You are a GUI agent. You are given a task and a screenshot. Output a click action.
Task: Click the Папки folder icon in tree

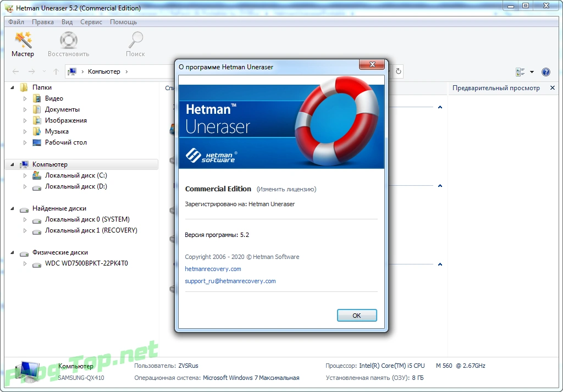(24, 87)
